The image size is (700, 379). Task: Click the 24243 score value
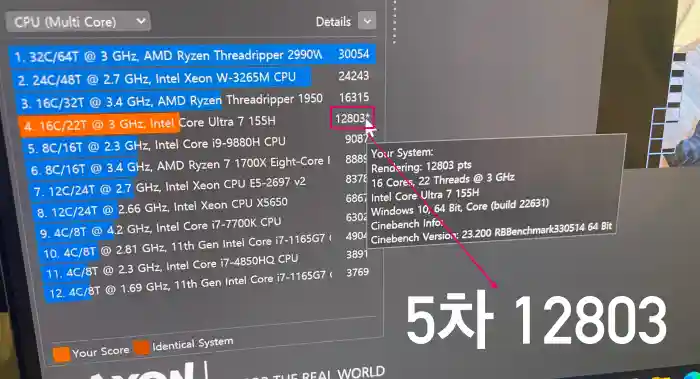click(354, 76)
